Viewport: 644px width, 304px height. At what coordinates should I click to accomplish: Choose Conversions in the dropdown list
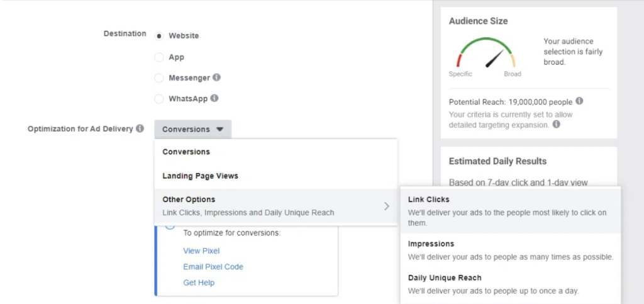click(186, 152)
